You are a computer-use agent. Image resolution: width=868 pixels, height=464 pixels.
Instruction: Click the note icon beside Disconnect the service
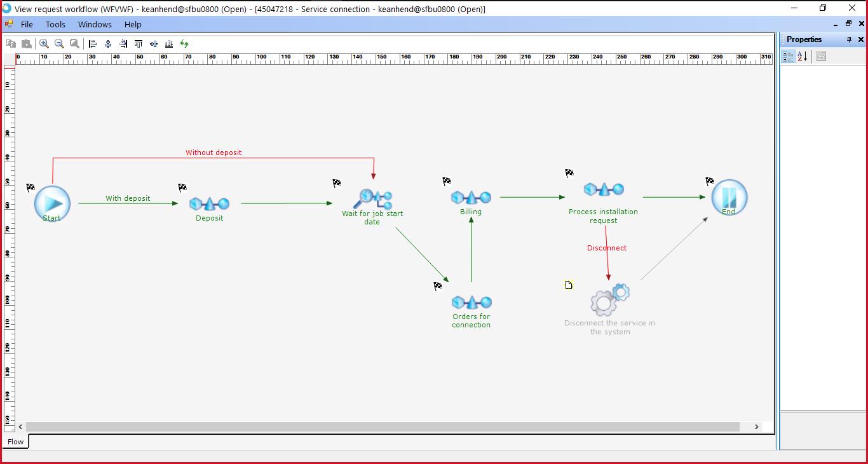[x=569, y=285]
